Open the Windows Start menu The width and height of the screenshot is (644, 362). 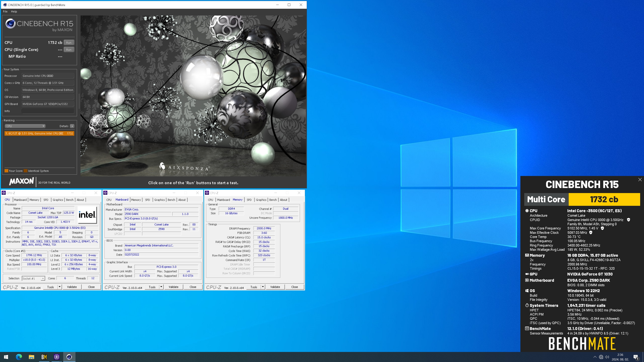coord(6,357)
